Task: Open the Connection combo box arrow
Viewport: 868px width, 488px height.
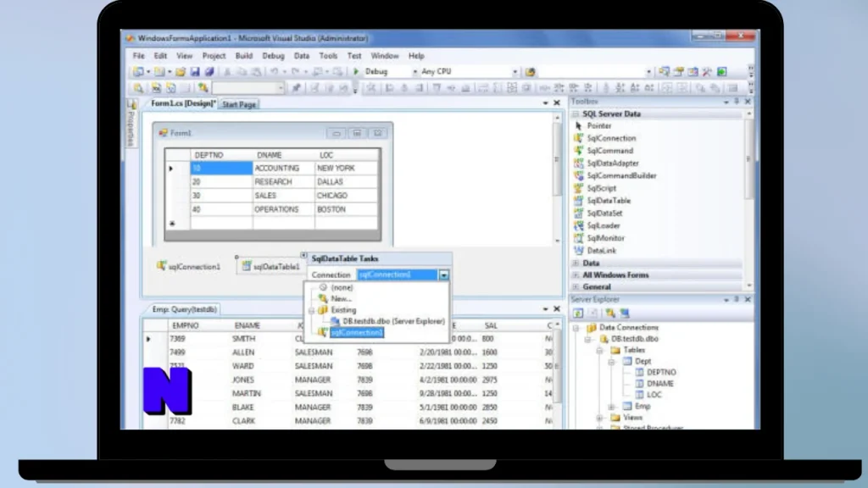Action: tap(443, 275)
